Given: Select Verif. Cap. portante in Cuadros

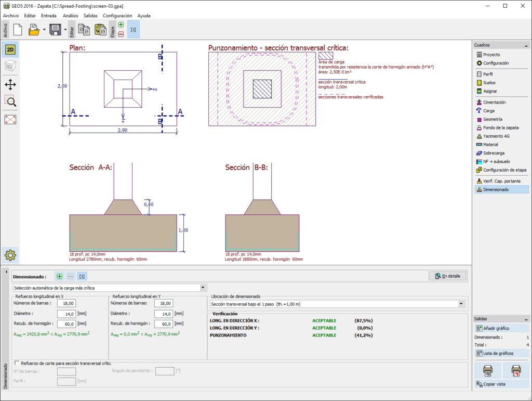Looking at the screenshot, I should tap(501, 181).
